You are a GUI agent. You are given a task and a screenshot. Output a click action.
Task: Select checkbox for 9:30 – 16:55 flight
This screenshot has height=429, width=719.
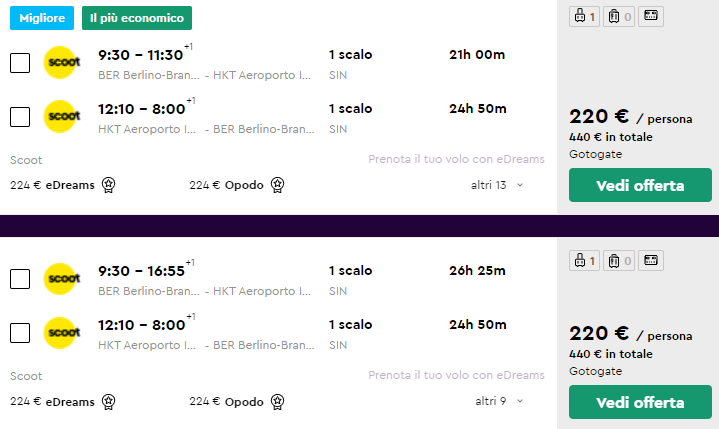[20, 279]
